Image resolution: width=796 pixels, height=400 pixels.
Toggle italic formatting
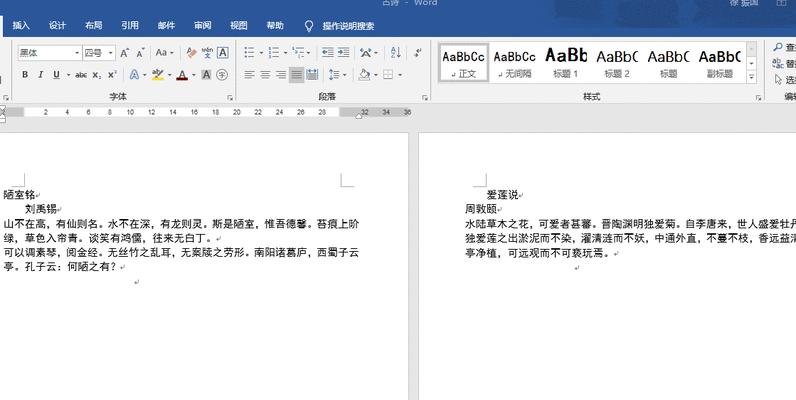[41, 75]
